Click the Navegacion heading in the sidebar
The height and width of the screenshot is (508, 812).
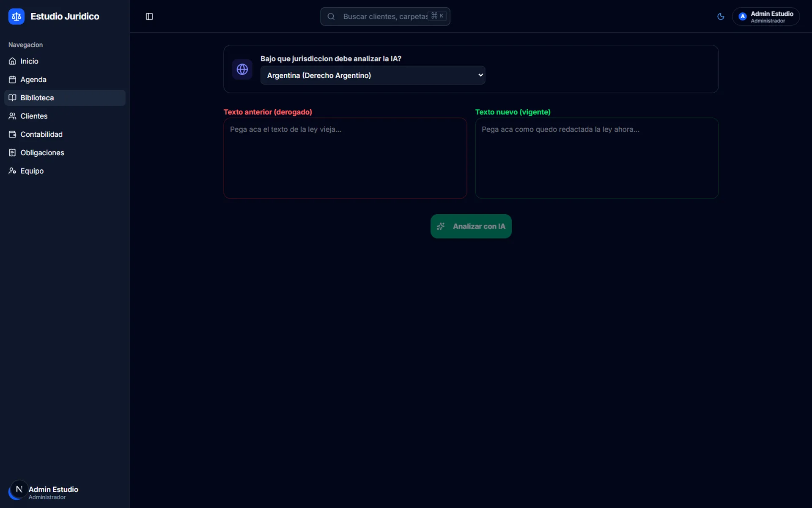click(x=25, y=45)
